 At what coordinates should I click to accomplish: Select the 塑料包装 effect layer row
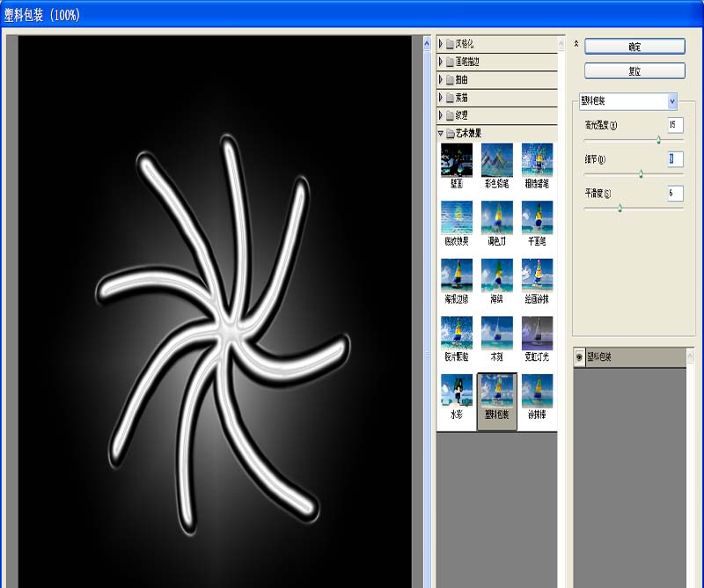point(630,357)
